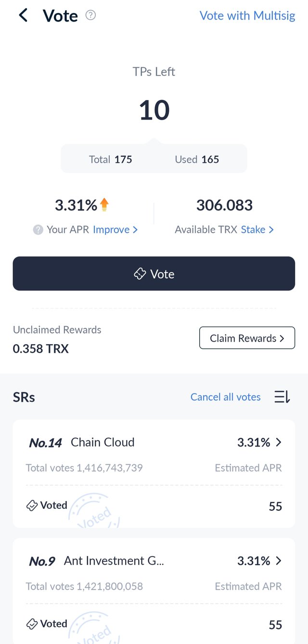The image size is (308, 644).
Task: Tap the Voted ticket icon under Ant Investment
Action: pos(32,624)
